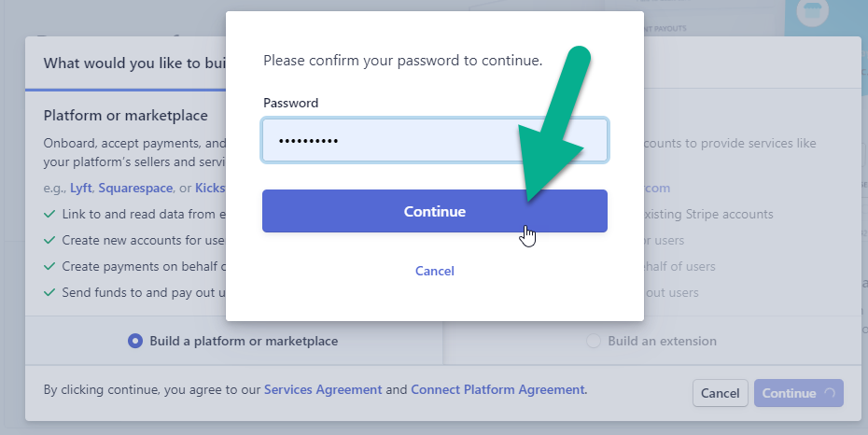Click the partially hidden .com link on the right
The height and width of the screenshot is (435, 868).
(657, 189)
